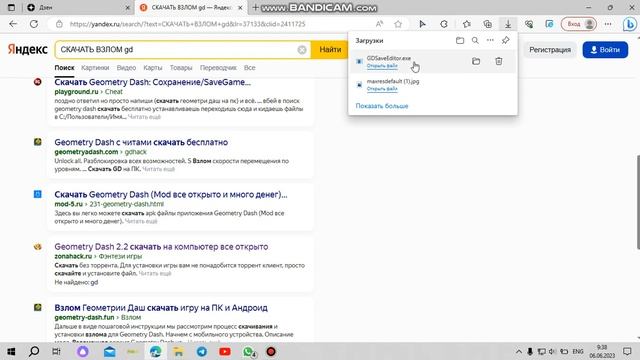Search downloads with the magnifier icon
Viewport: 640px width, 360px height.
click(x=475, y=40)
